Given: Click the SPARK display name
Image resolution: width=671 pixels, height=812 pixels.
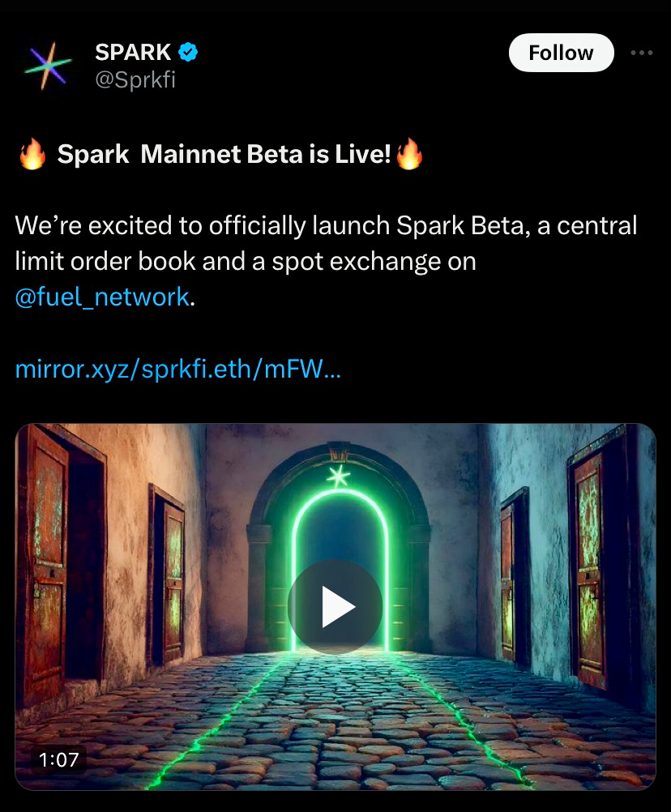Looking at the screenshot, I should (x=133, y=53).
